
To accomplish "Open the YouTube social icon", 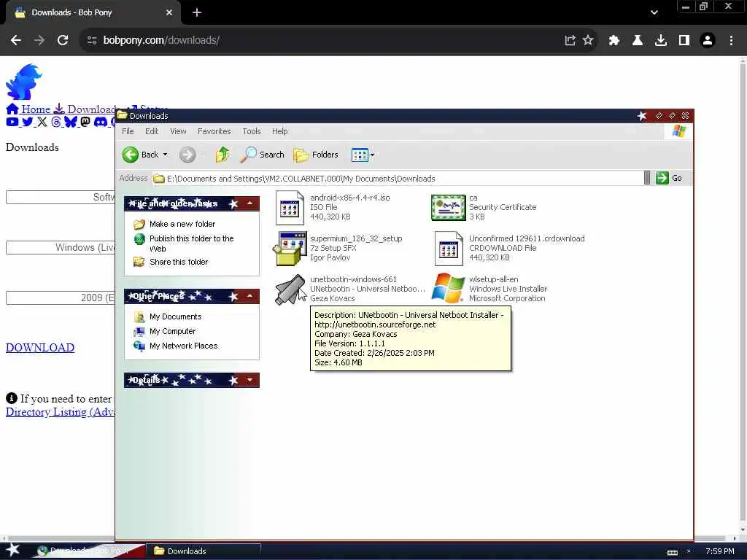I will 12,122.
